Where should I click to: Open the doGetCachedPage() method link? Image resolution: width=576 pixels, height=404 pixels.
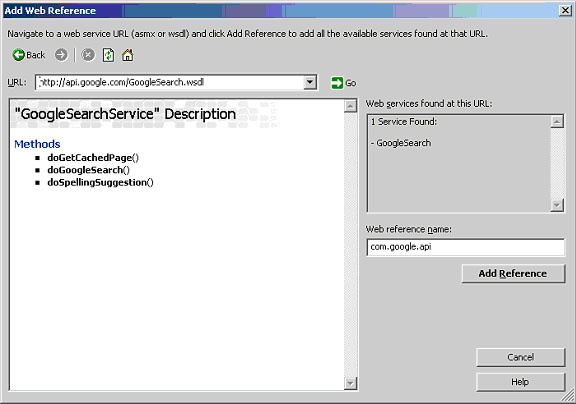(x=93, y=158)
